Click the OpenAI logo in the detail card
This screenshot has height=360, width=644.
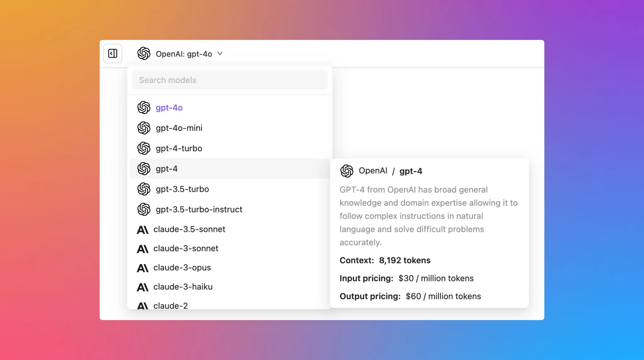tap(347, 171)
